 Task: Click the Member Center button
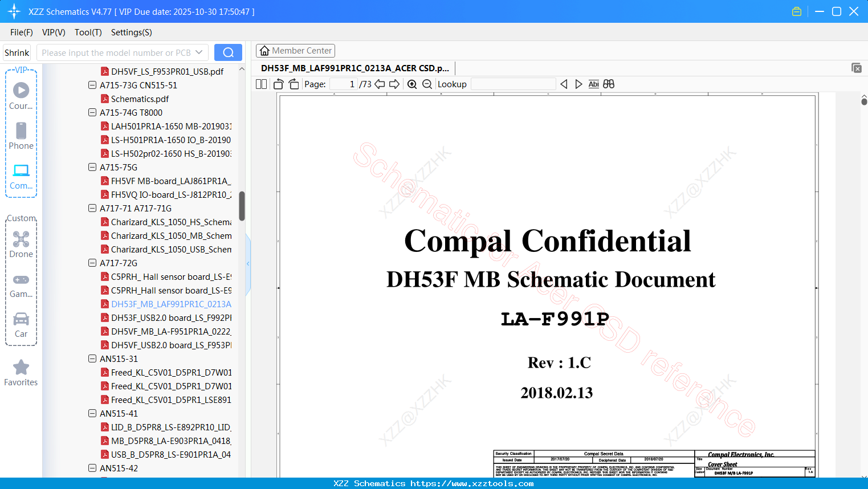tap(295, 51)
